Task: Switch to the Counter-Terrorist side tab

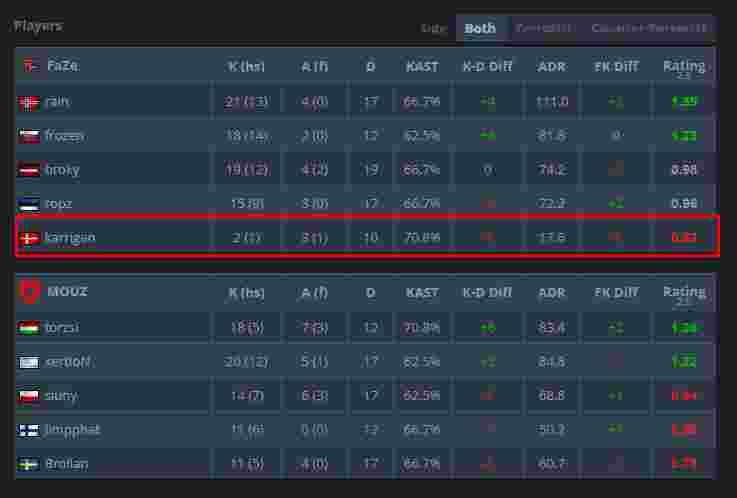Action: 649,28
